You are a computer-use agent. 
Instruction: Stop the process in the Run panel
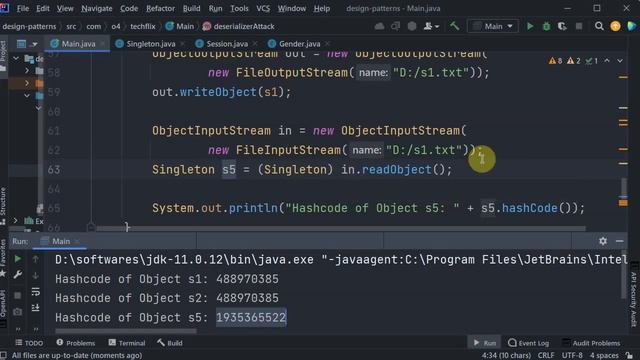point(18,295)
